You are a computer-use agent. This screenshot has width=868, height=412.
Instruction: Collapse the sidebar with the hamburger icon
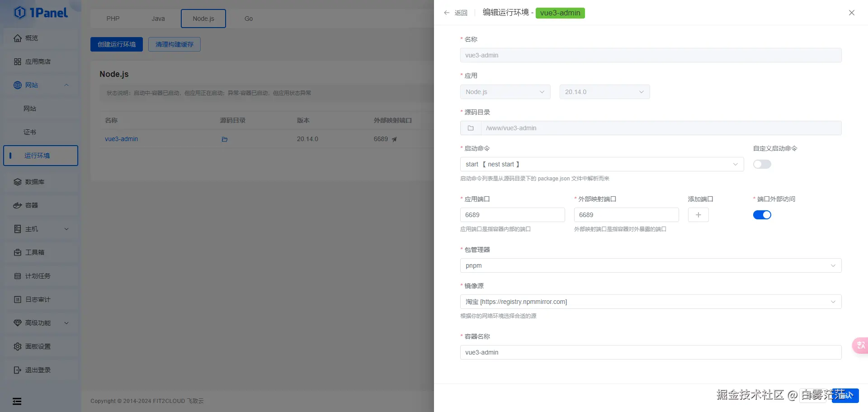pos(17,401)
